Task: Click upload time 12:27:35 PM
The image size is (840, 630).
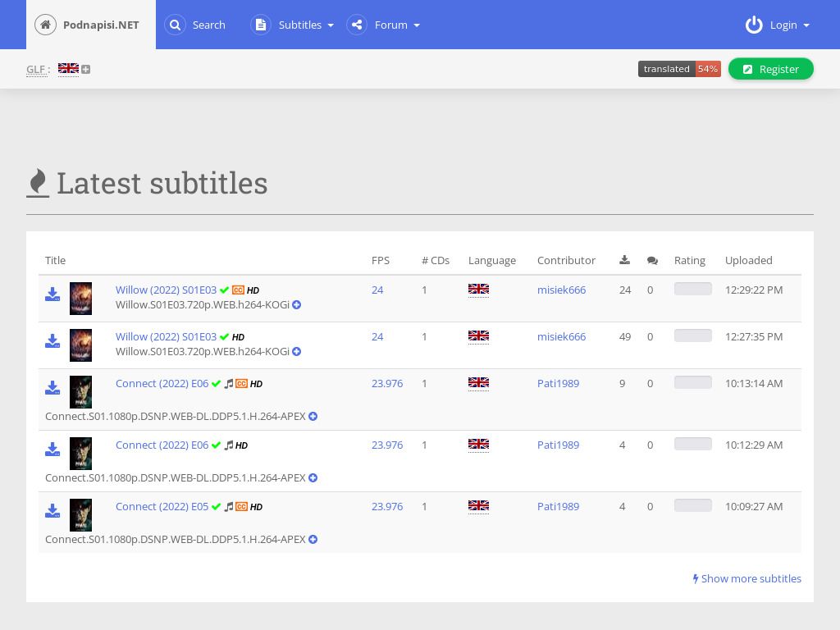Action: point(754,336)
